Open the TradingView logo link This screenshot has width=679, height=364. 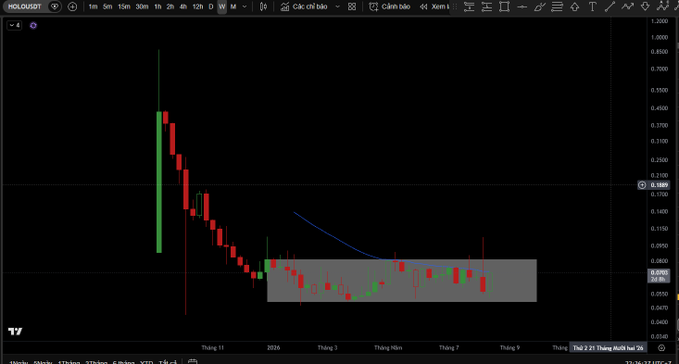pyautogui.click(x=15, y=331)
